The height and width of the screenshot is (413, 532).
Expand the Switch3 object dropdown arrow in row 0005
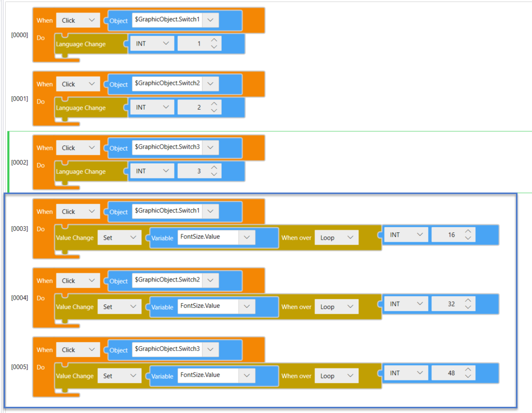pos(210,349)
